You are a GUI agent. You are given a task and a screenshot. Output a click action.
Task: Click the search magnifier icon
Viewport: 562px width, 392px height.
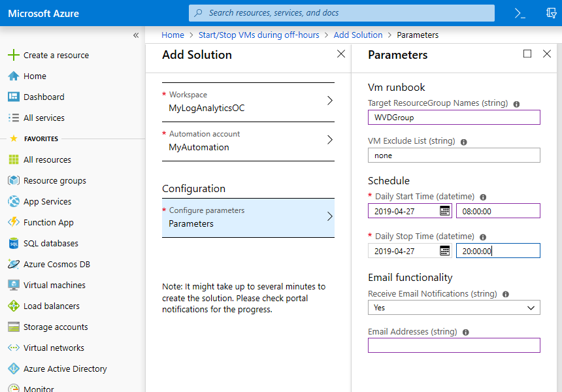(198, 13)
